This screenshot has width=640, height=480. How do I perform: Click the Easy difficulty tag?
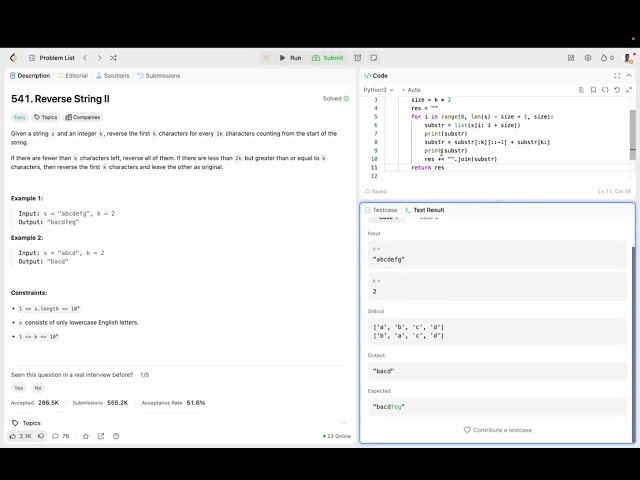[x=20, y=117]
